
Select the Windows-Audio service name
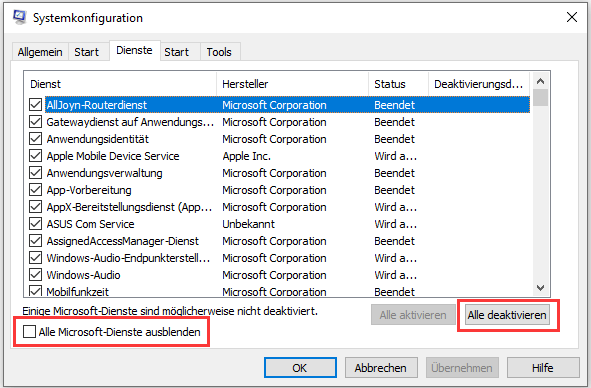[x=83, y=275]
